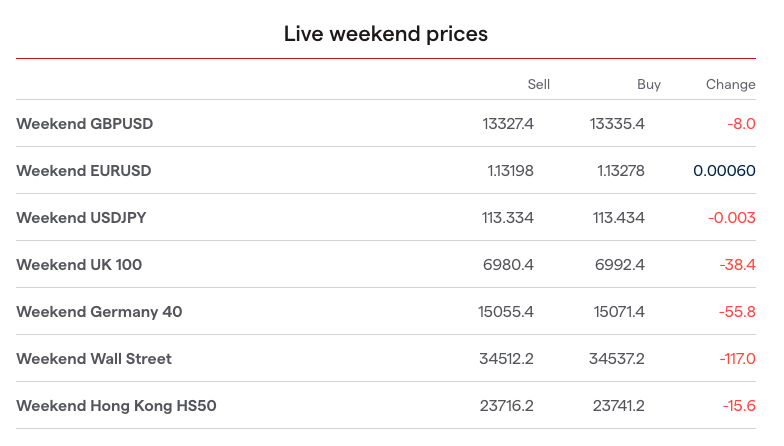Click the Change column header

point(730,85)
